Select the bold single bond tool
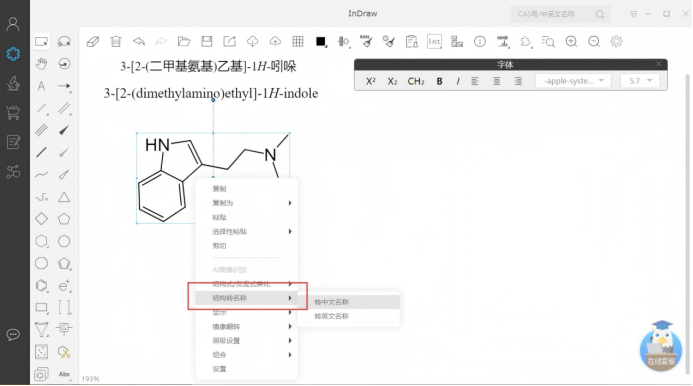 point(42,153)
